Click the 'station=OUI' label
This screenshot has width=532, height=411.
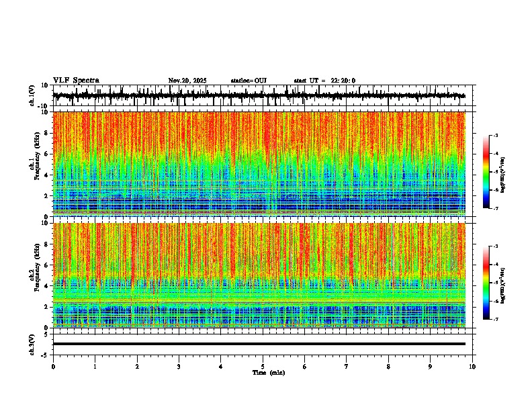point(249,81)
